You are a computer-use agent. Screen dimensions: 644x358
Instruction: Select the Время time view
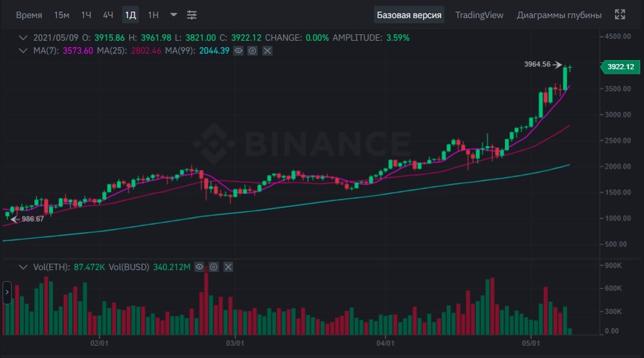[x=29, y=16]
